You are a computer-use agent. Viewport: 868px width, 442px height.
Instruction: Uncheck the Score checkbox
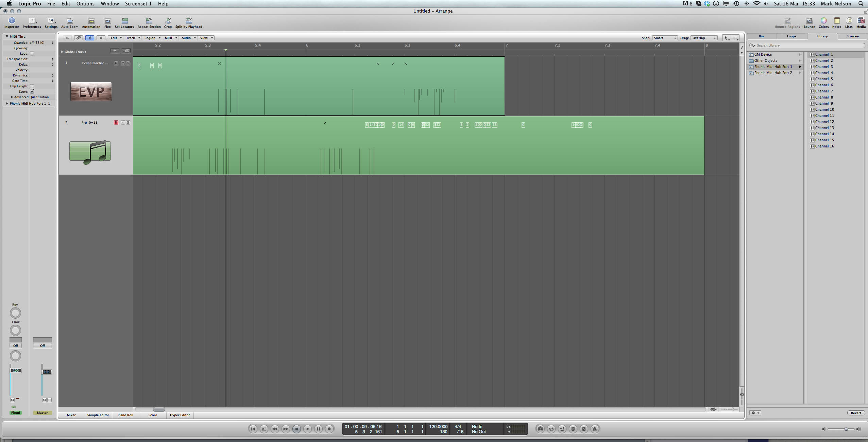click(32, 91)
